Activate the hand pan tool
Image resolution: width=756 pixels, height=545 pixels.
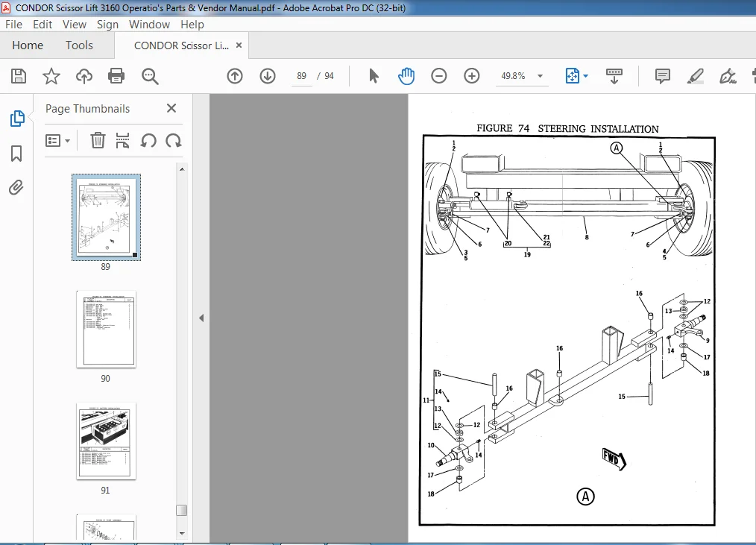tap(406, 76)
